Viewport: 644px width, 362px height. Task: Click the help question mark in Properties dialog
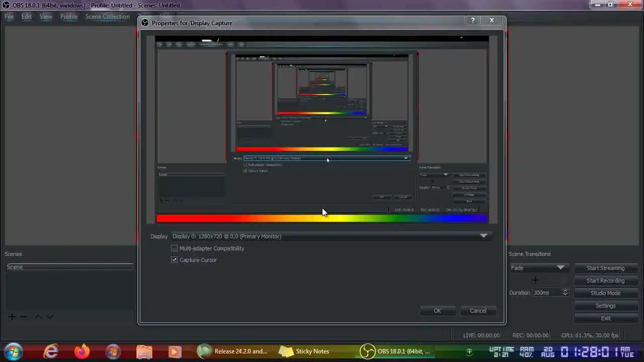[472, 20]
